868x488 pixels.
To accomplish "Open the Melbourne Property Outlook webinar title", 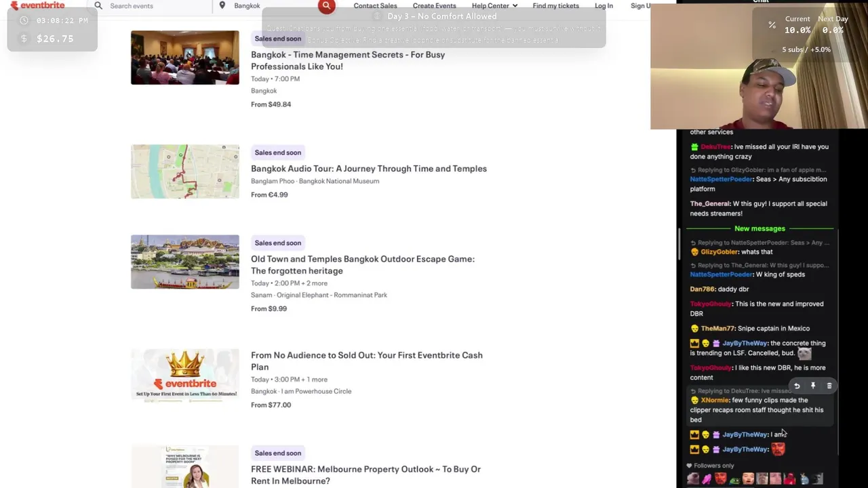I will pos(366,474).
